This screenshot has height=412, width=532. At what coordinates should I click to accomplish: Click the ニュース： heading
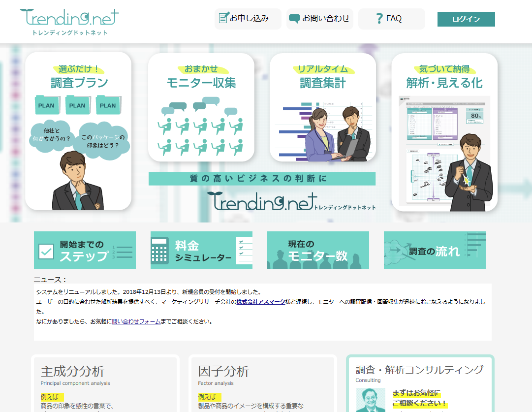coord(50,280)
